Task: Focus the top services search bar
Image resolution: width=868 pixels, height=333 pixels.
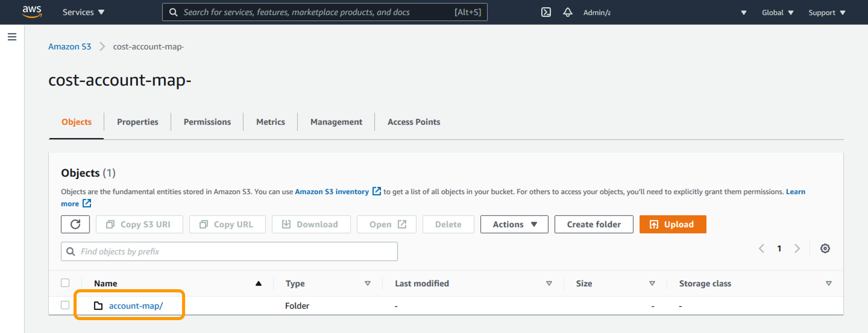Action: point(325,12)
